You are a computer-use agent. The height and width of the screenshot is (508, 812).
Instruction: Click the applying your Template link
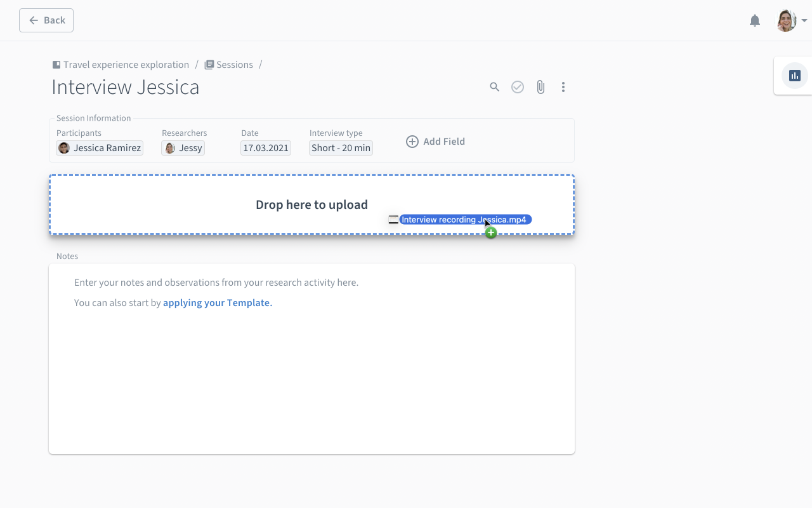tap(218, 303)
